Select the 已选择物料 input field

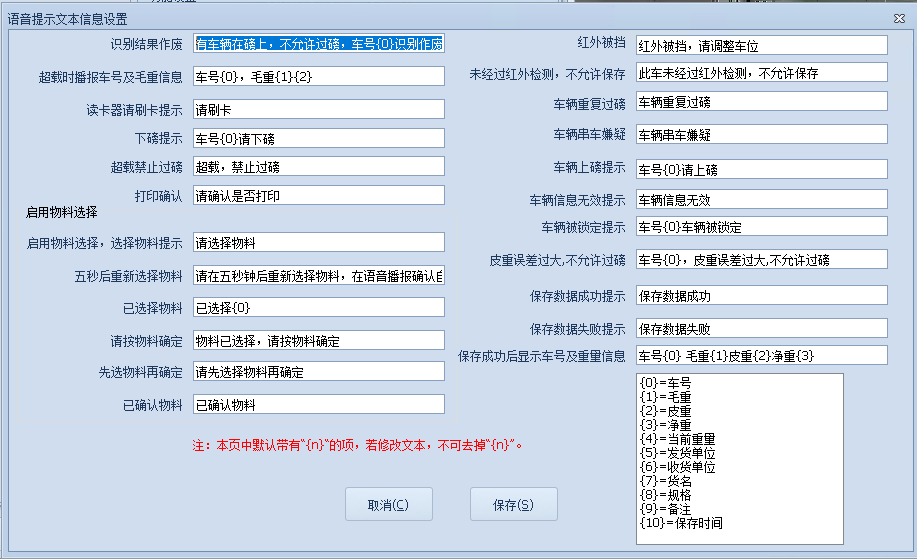pos(318,307)
